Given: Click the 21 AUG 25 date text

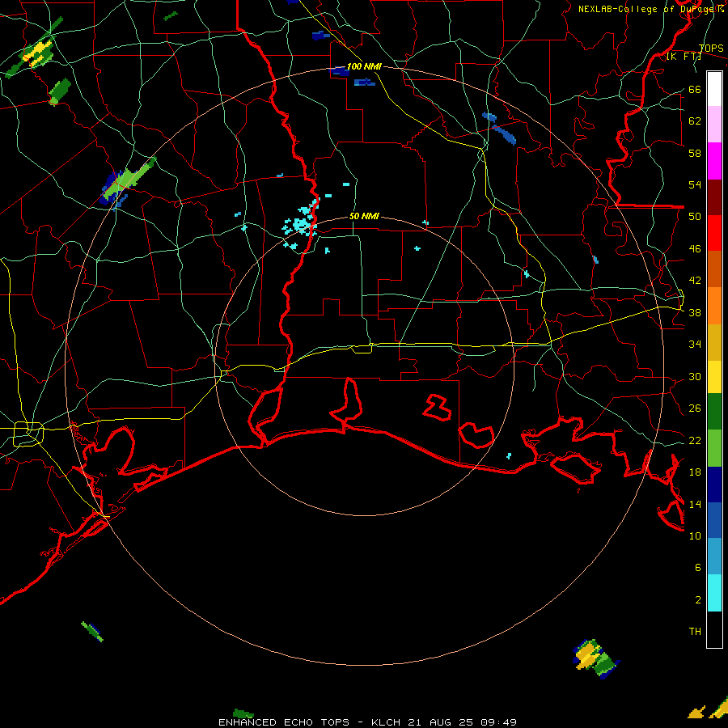Looking at the screenshot, I should 440,722.
